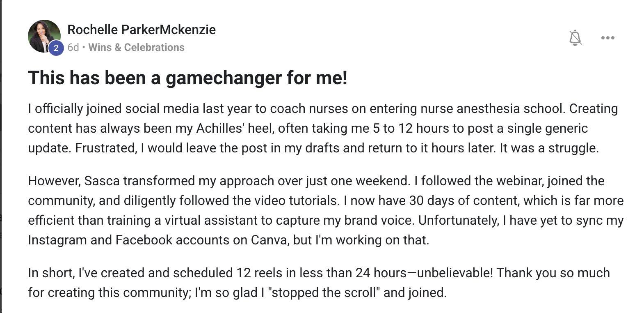This screenshot has width=644, height=313.
Task: Click the 6d post timestamp
Action: click(73, 48)
